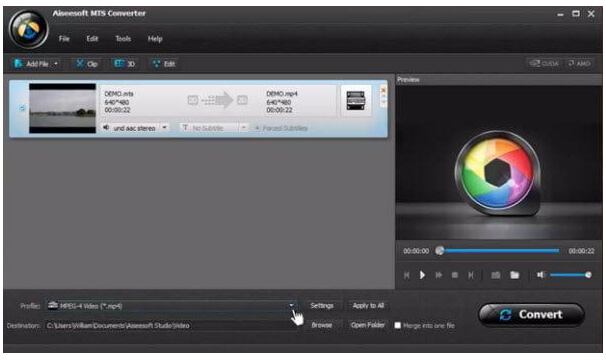This screenshot has width=606, height=361.
Task: Minimize the MTS Converter window
Action: coord(560,14)
